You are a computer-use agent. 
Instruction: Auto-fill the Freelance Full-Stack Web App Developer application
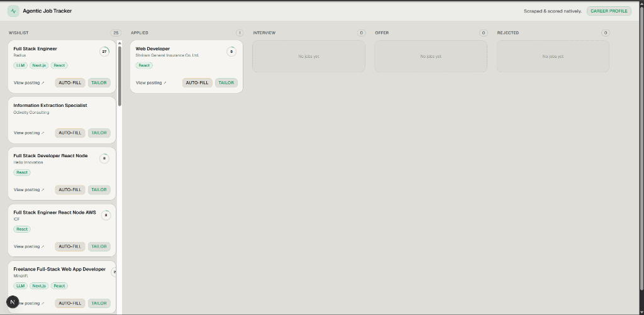pos(70,303)
